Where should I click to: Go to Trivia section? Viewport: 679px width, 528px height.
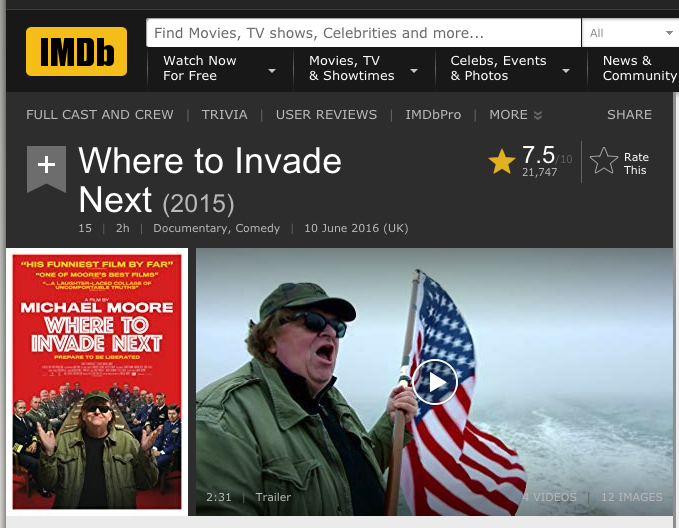224,115
